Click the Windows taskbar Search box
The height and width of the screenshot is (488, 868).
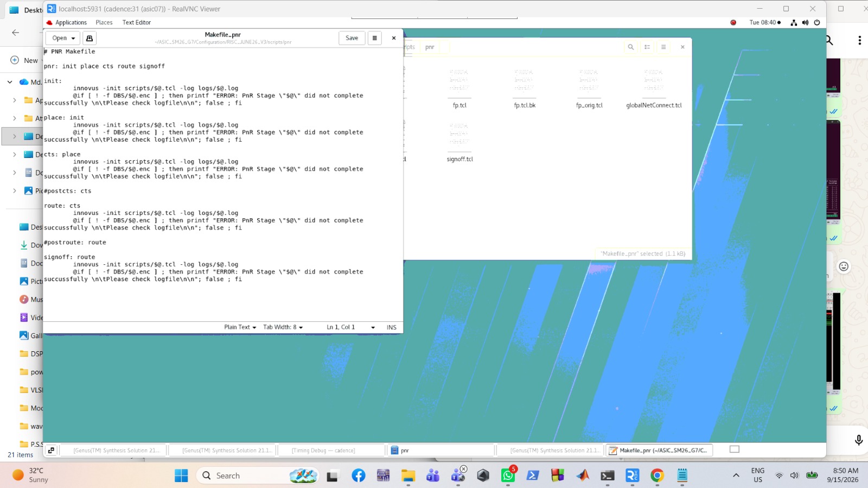pyautogui.click(x=258, y=476)
